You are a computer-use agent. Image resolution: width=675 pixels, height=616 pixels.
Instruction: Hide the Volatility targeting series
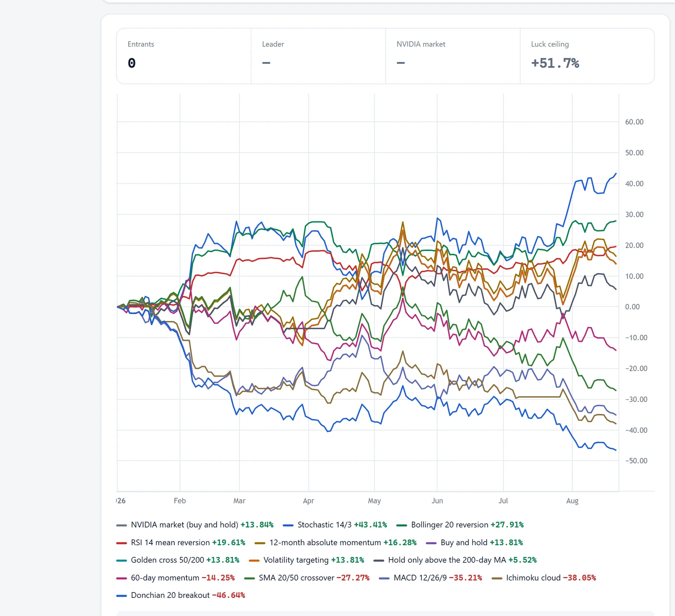click(307, 560)
